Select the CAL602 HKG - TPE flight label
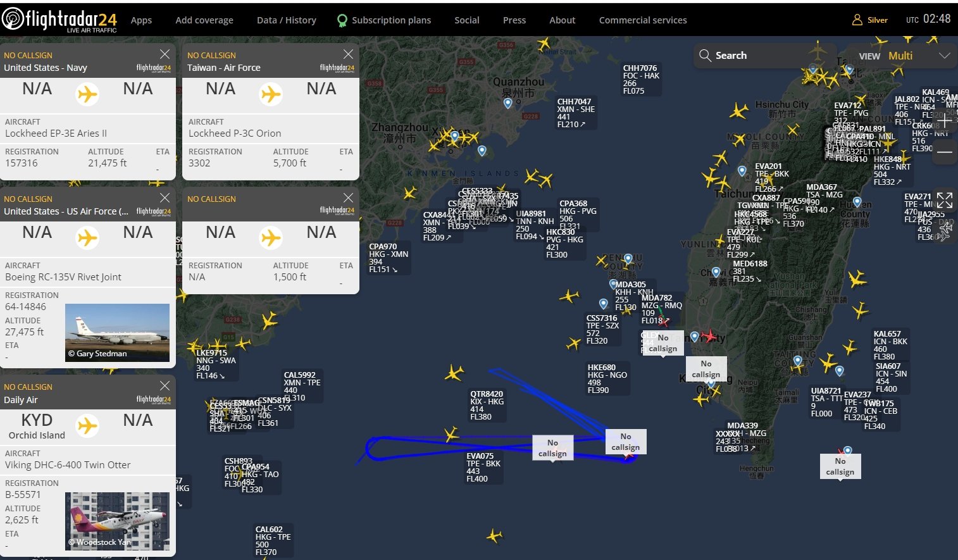958x560 pixels. click(273, 541)
